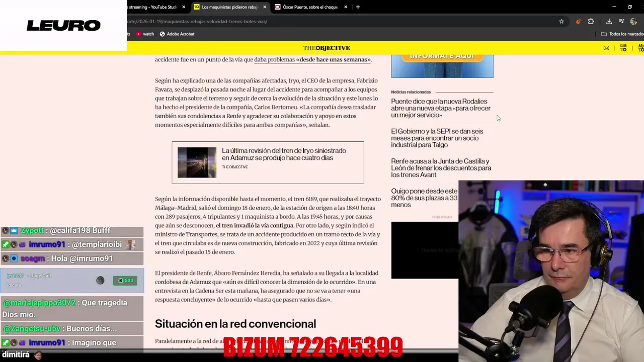Click the 500 donation badge in chat
Screen dimensions: 644x362
[125, 281]
